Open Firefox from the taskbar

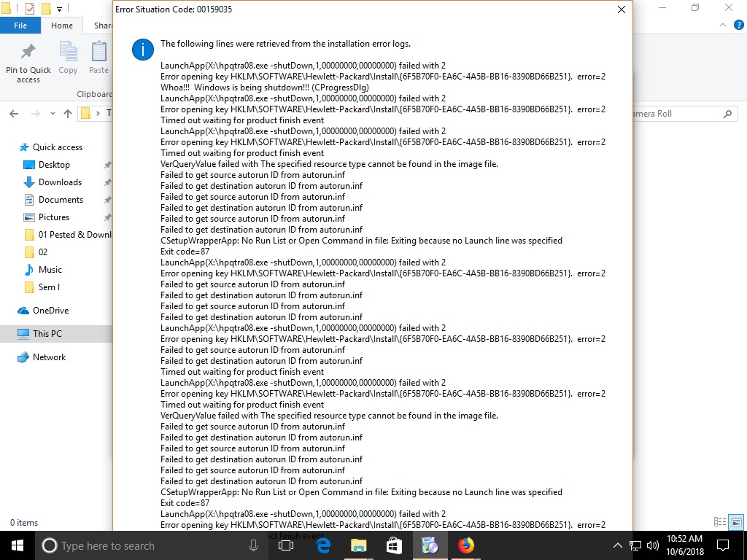pyautogui.click(x=466, y=545)
